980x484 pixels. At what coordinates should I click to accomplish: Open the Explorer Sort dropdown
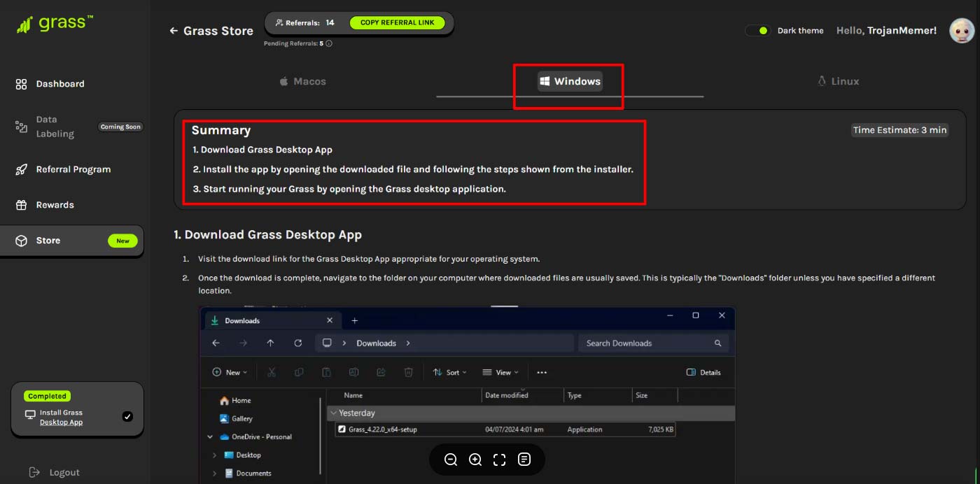(449, 372)
